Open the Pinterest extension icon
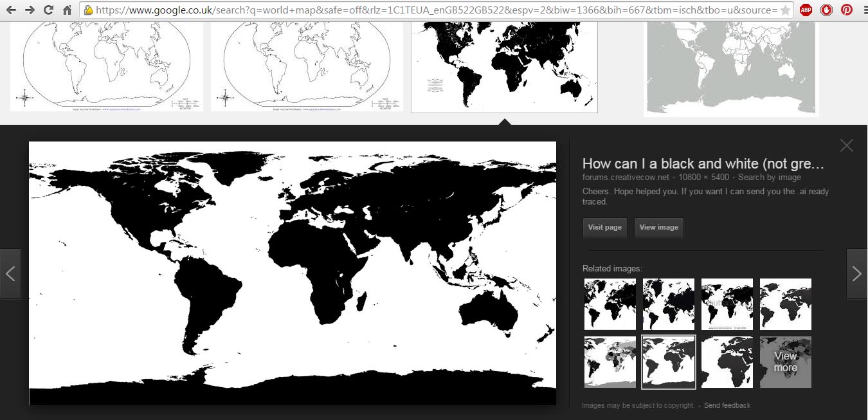The height and width of the screenshot is (420, 868). coord(847,10)
